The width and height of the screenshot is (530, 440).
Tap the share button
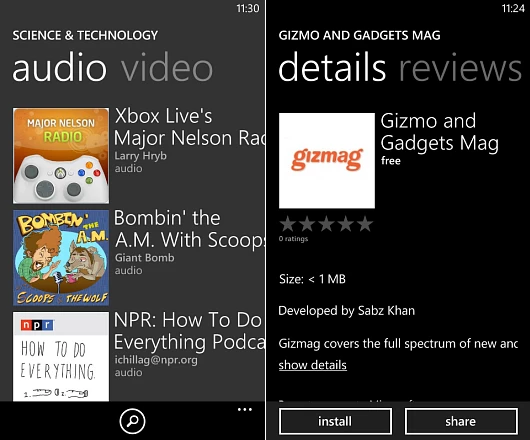point(461,421)
